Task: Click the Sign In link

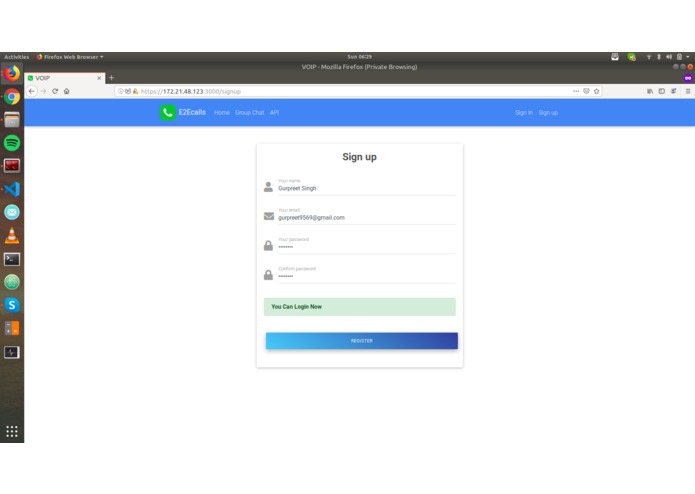Action: point(524,113)
